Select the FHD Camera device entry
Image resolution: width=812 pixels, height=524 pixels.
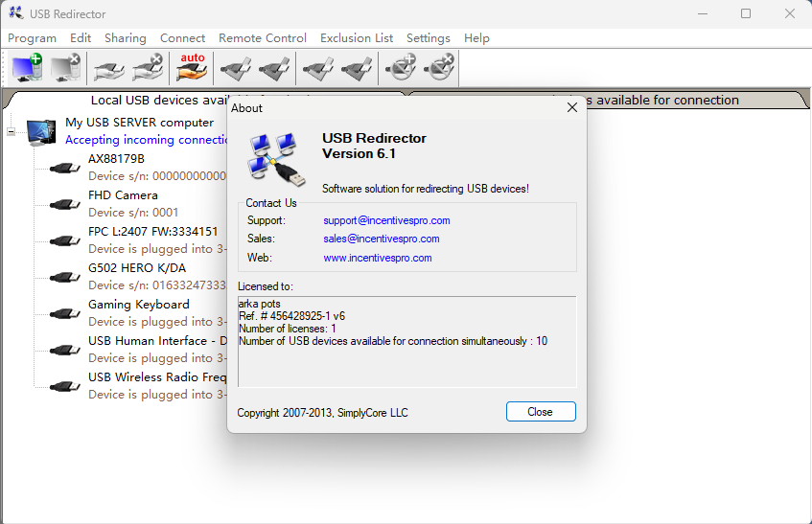[124, 195]
